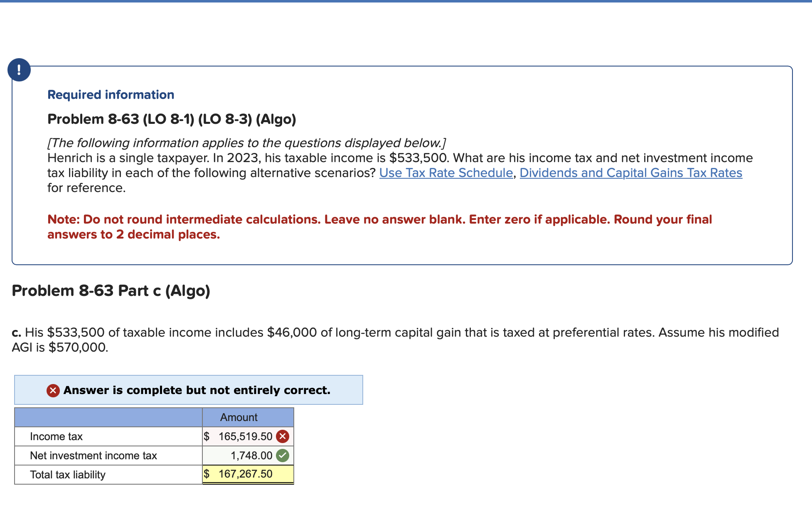Click the Income tax row label

[57, 436]
